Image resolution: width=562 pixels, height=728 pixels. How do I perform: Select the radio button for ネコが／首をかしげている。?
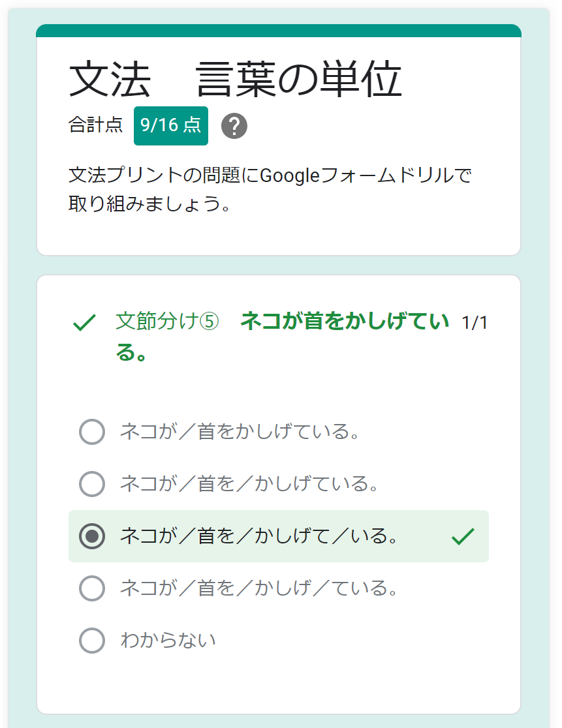[92, 432]
